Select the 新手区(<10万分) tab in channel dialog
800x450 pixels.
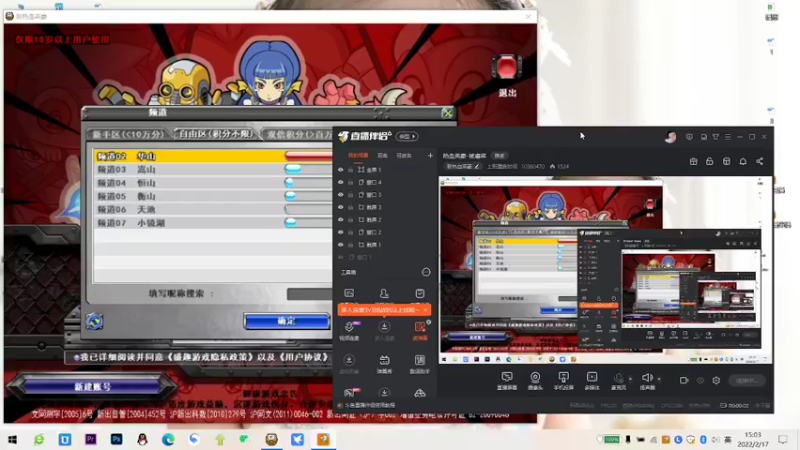[128, 135]
